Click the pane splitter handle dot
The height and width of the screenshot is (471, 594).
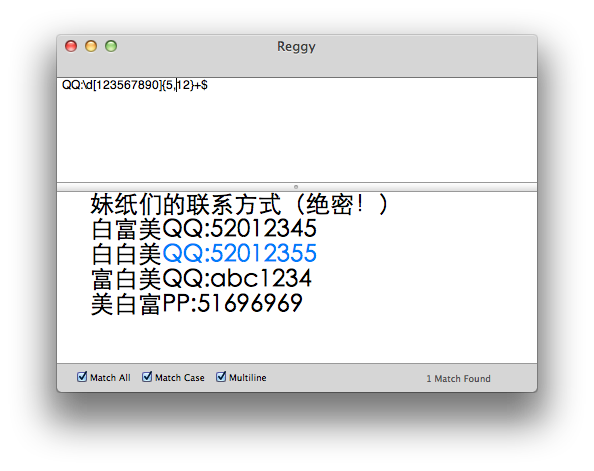[x=296, y=187]
